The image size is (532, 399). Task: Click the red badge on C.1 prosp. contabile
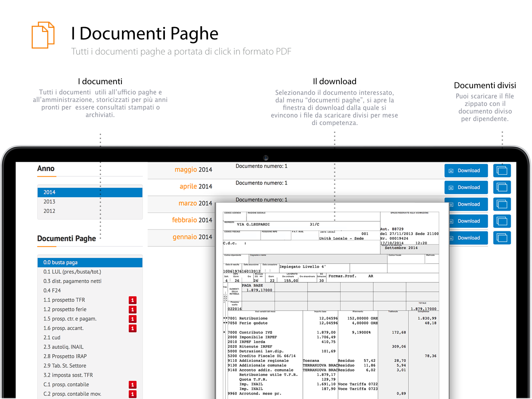132,384
